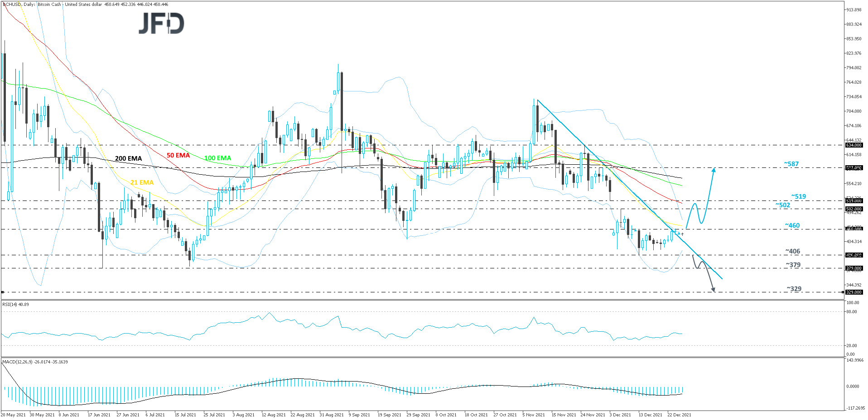The image size is (868, 420).
Task: Select the green 100 EMA label
Action: coord(217,158)
